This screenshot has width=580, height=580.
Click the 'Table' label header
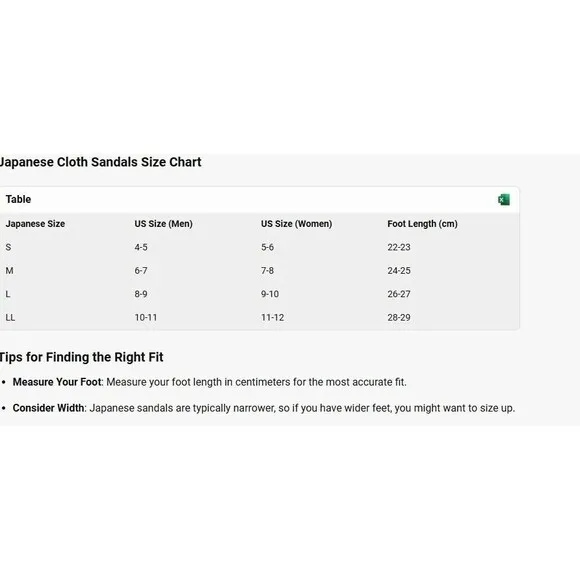pos(18,199)
